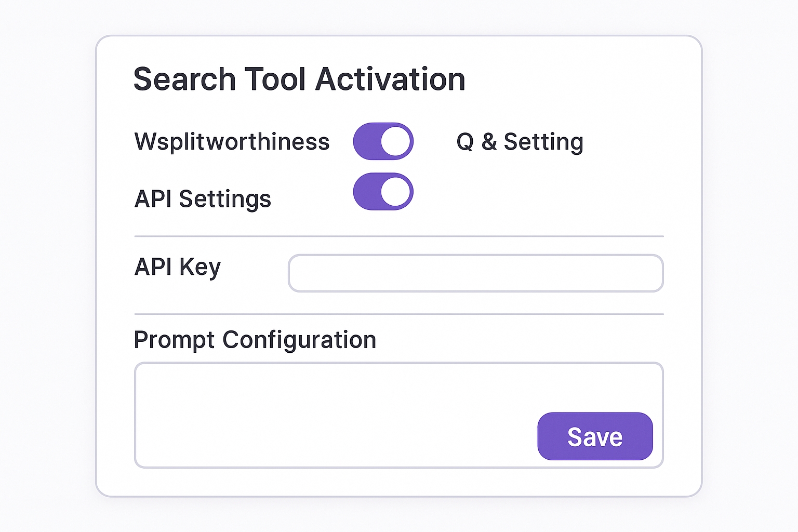Click left edge of the API Key textbox

294,273
